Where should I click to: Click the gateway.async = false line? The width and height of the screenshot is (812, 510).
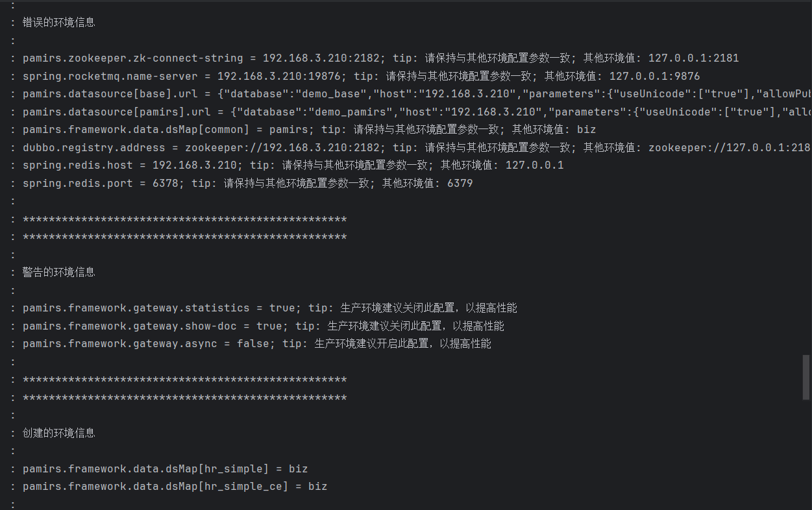[x=256, y=343]
